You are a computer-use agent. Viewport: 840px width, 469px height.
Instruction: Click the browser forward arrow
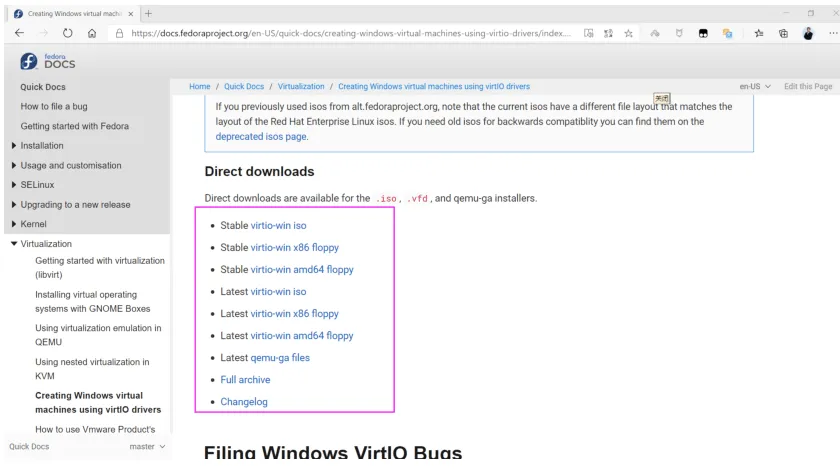(43, 33)
